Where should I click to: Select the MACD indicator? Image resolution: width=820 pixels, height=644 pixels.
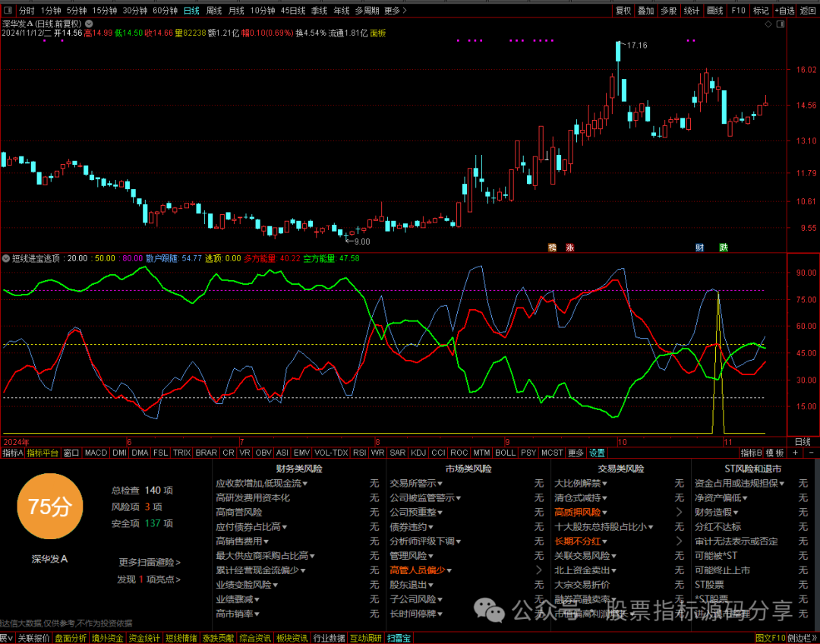pos(96,453)
